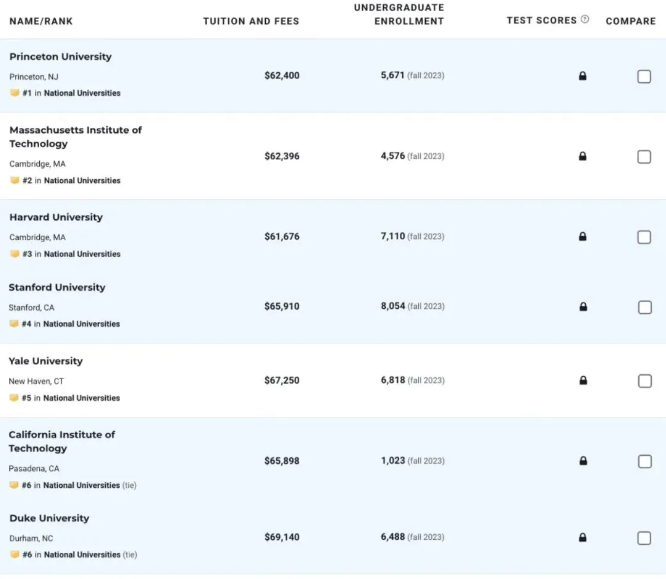The height and width of the screenshot is (579, 666).
Task: Select Yale University's compare checkbox
Action: (645, 381)
